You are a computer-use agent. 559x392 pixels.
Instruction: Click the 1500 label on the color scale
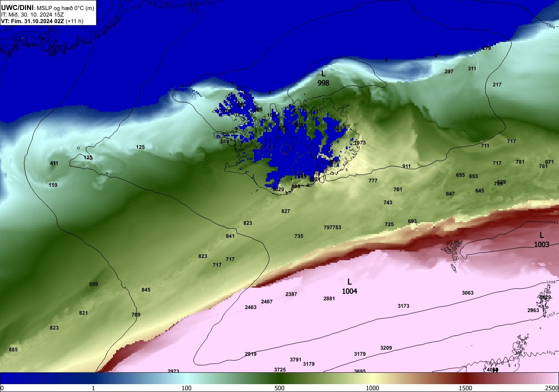(465, 388)
